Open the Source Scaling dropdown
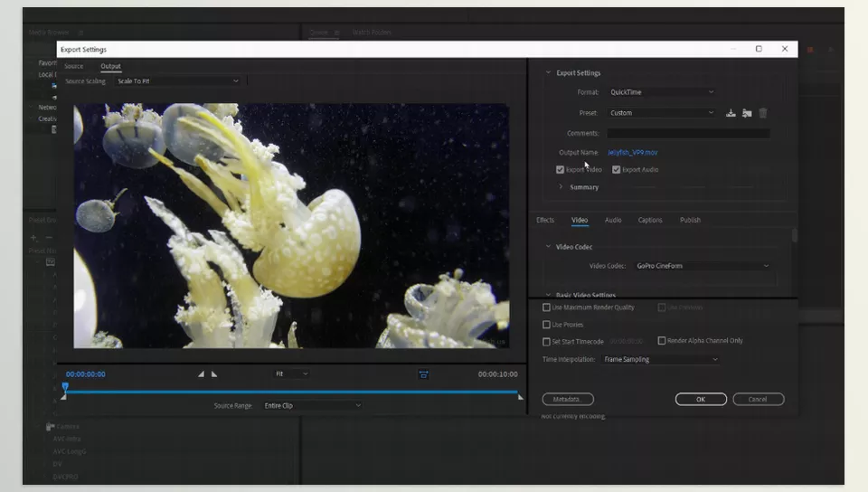Viewport: 868px width, 492px height. click(178, 80)
